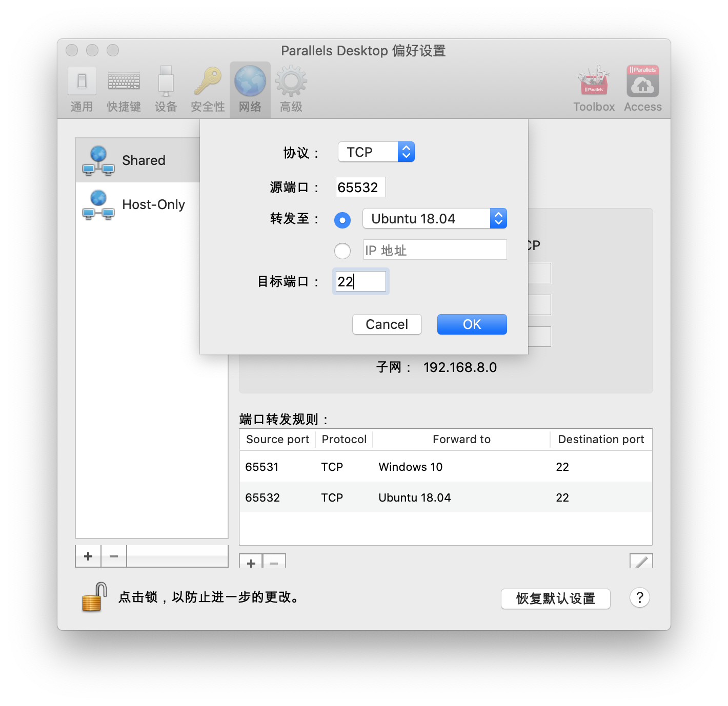
Task: Click the Protocol column header
Action: (x=344, y=440)
